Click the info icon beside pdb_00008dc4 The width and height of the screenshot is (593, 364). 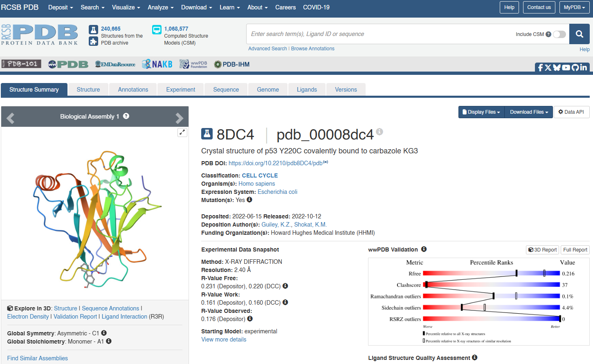(380, 131)
